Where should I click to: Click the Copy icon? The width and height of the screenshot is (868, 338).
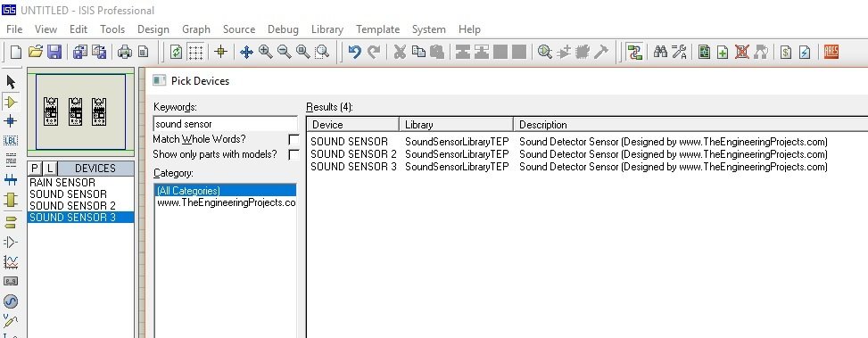(419, 52)
